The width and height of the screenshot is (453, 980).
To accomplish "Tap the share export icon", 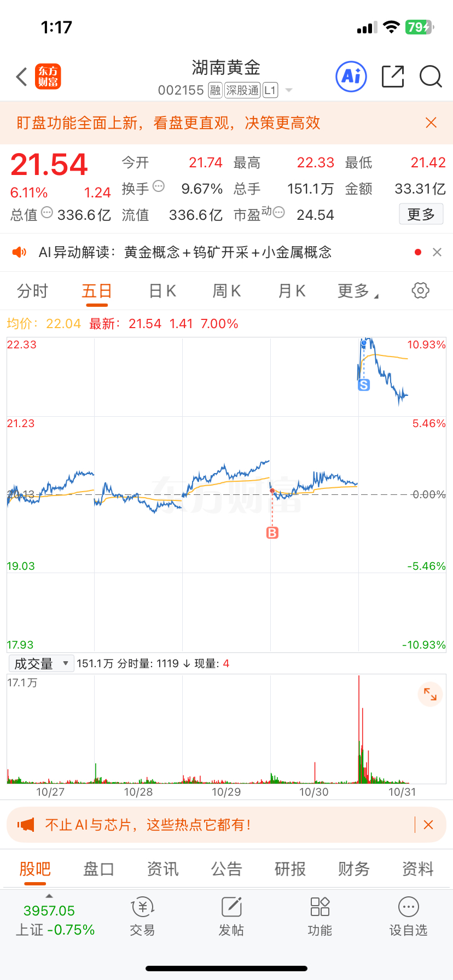I will [393, 77].
